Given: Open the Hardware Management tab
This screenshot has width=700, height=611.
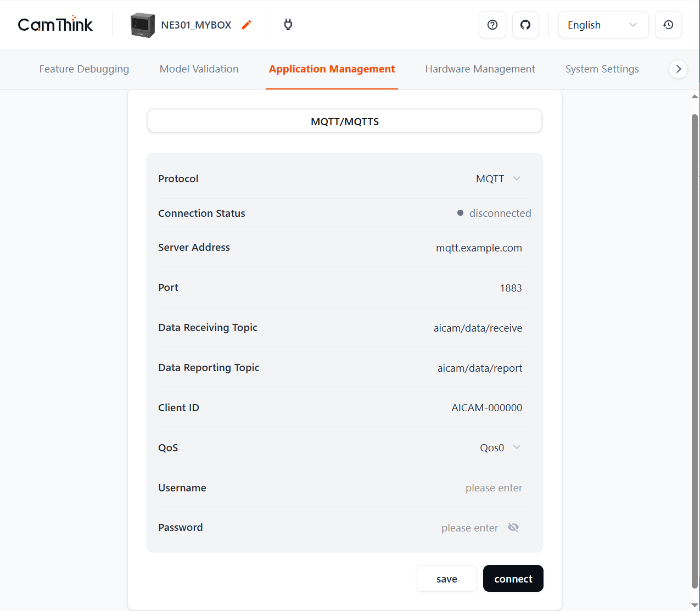Looking at the screenshot, I should coord(480,69).
